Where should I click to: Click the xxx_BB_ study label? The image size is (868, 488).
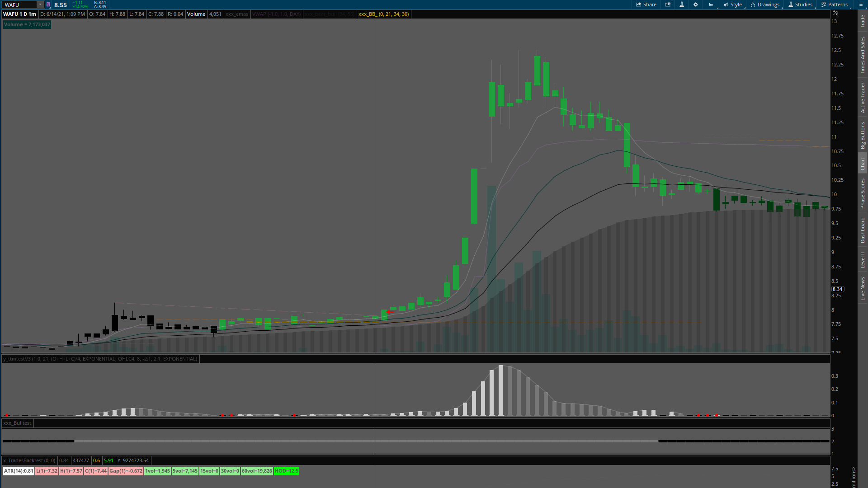[383, 14]
